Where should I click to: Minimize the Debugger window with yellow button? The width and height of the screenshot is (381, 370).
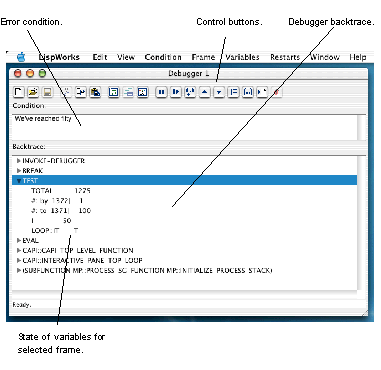pyautogui.click(x=30, y=73)
